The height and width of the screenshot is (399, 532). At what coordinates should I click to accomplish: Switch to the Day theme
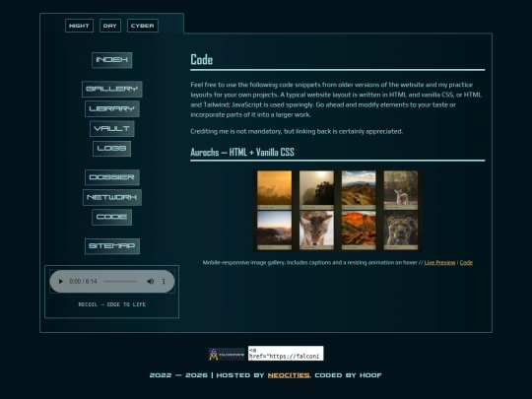click(110, 26)
